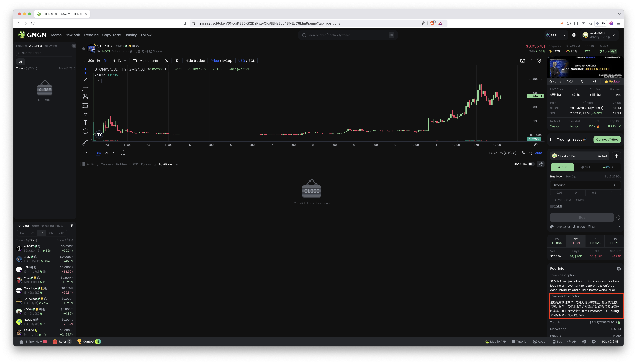The width and height of the screenshot is (637, 364).
Task: Click the Connect TGBot button
Action: (607, 139)
